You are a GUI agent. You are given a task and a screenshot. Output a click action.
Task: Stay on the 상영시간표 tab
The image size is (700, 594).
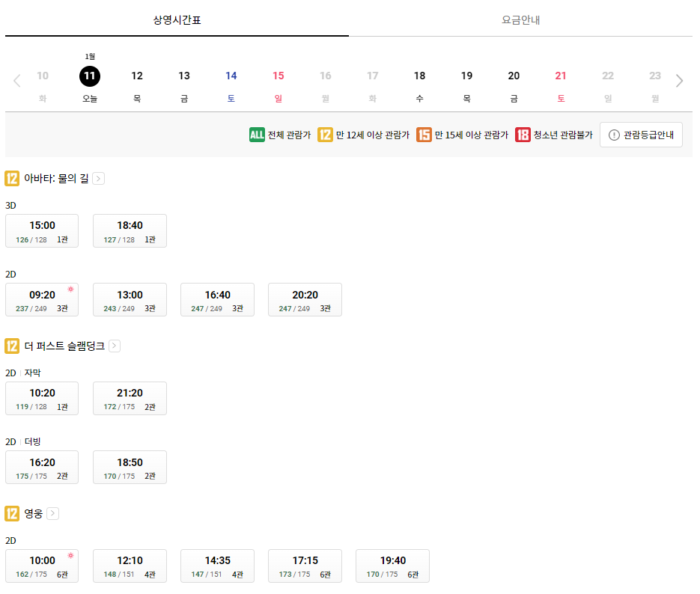click(x=177, y=22)
